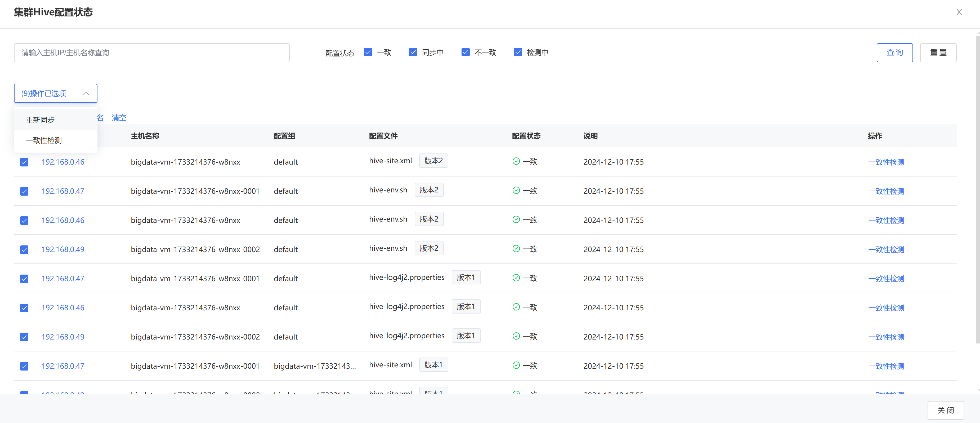Deselect row 192.168.0.46 hive-log4j2.properties checkbox
980x423 pixels.
(24, 308)
